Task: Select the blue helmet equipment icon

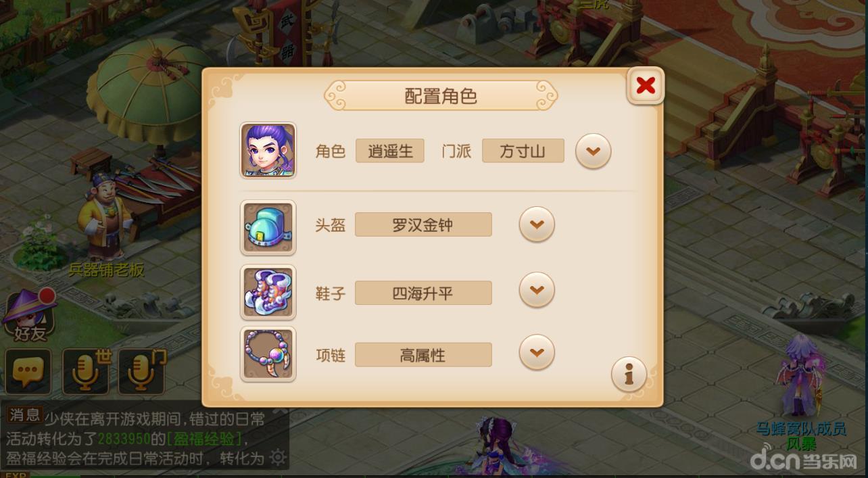Action: tap(268, 227)
